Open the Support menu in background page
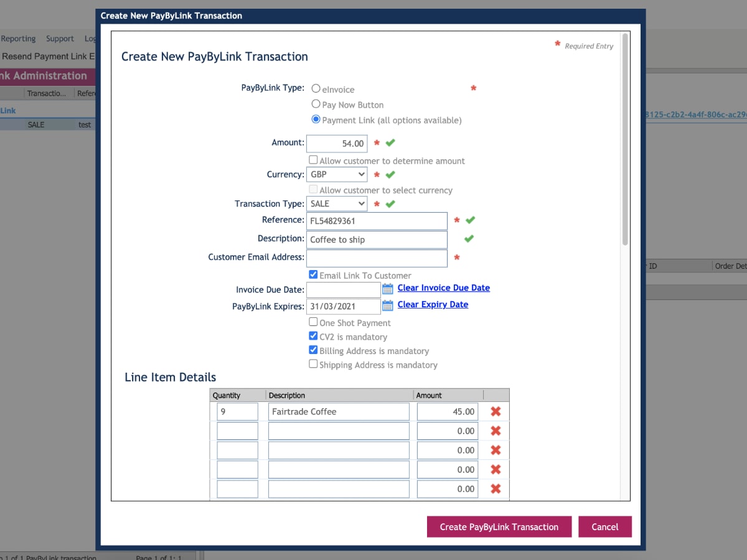The height and width of the screenshot is (560, 747). [x=60, y=39]
